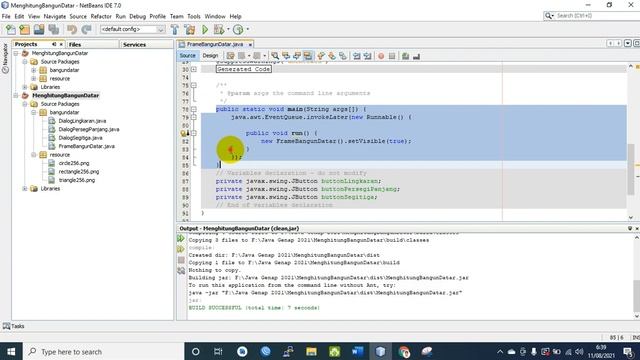
Task: Click the Shift Line Left icon
Action: [357, 56]
